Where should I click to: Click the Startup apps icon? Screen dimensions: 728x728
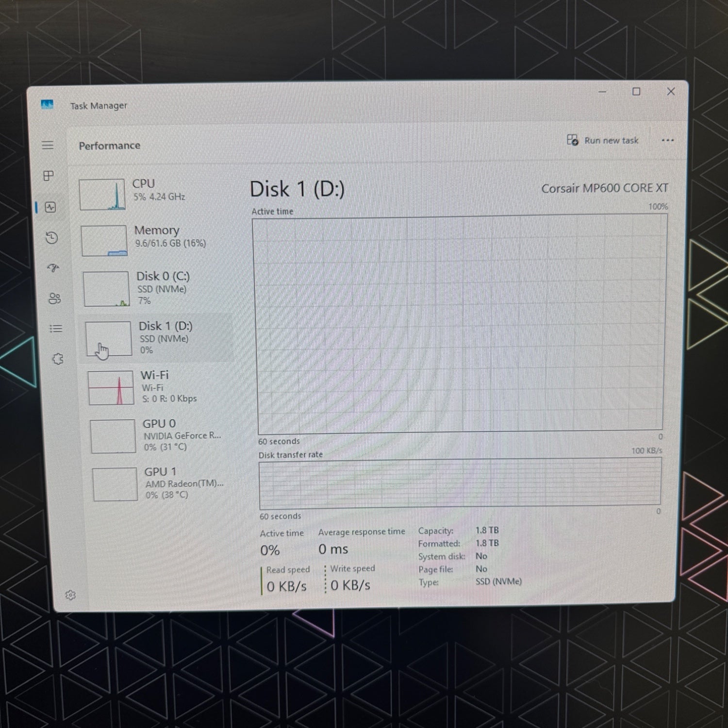tap(52, 268)
